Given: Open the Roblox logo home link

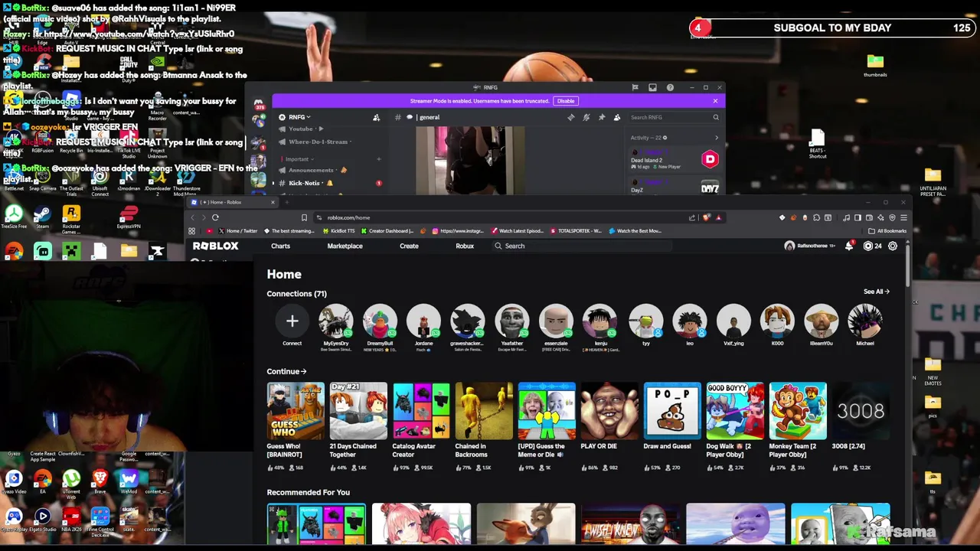Looking at the screenshot, I should pos(215,246).
